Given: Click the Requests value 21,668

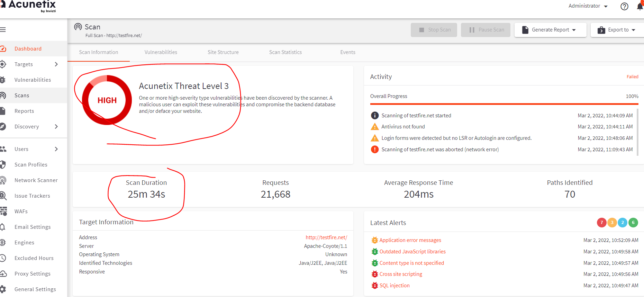Looking at the screenshot, I should [x=275, y=195].
